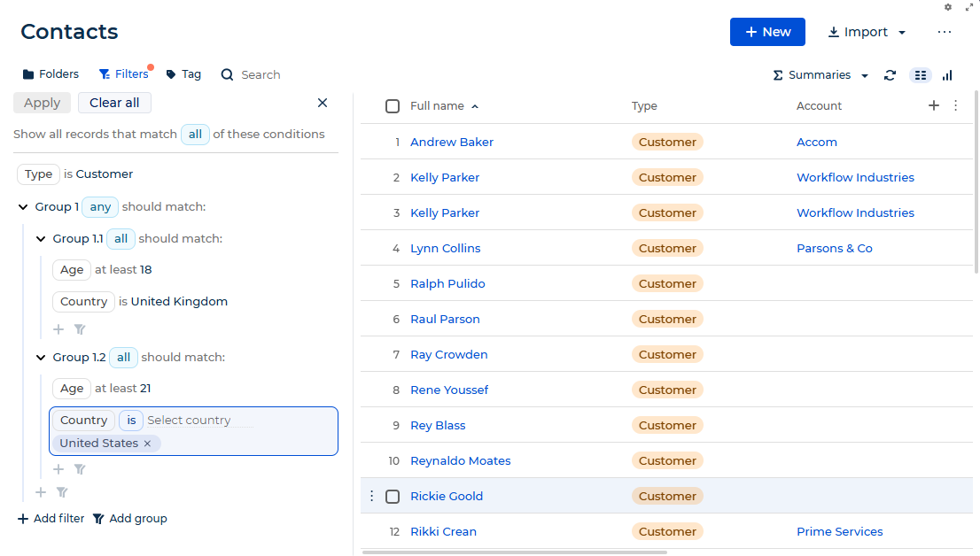Toggle the Filters panel
The image size is (980, 556).
tap(124, 74)
